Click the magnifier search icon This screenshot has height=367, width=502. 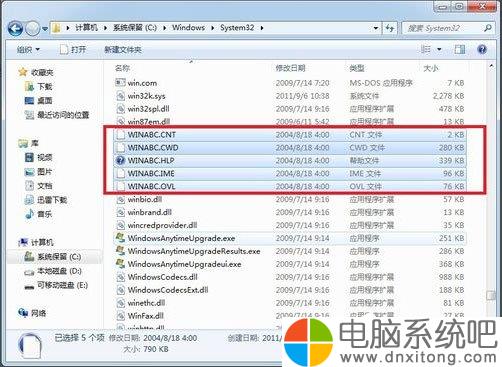487,28
